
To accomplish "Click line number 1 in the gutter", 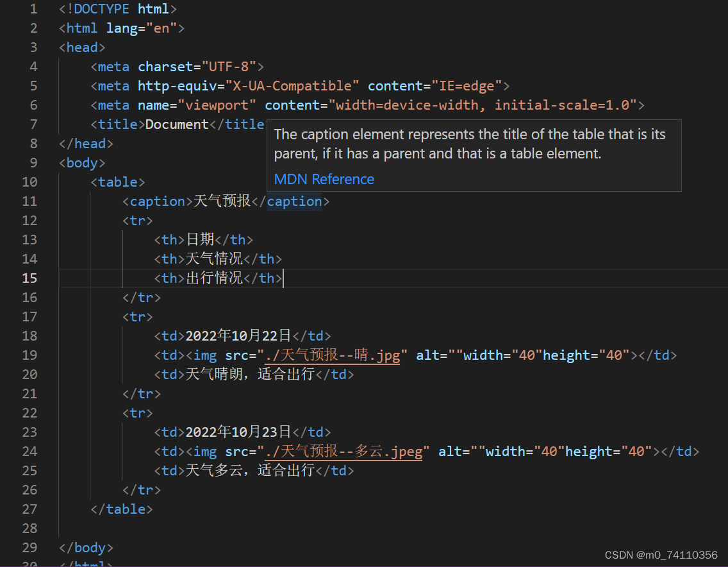I will pyautogui.click(x=33, y=9).
